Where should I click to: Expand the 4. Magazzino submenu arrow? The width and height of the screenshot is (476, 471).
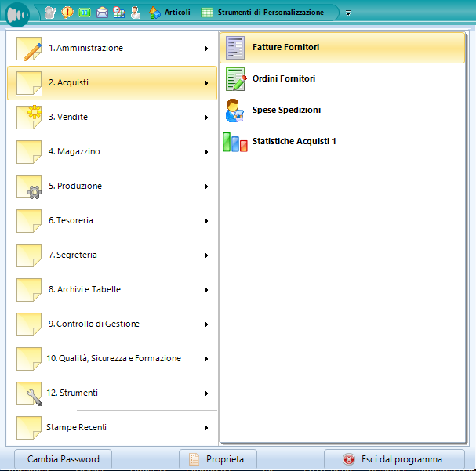pos(206,152)
